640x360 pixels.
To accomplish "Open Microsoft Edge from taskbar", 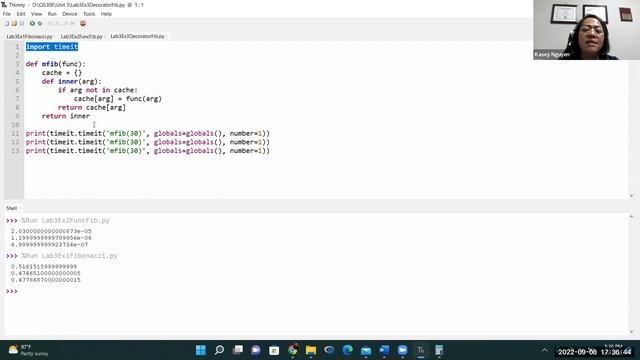I will coord(348,350).
